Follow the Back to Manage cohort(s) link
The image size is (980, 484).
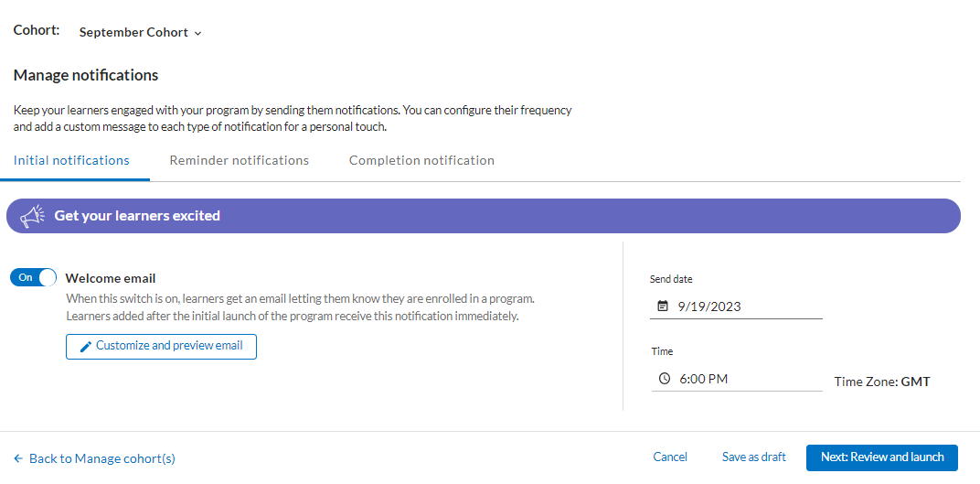(x=101, y=458)
